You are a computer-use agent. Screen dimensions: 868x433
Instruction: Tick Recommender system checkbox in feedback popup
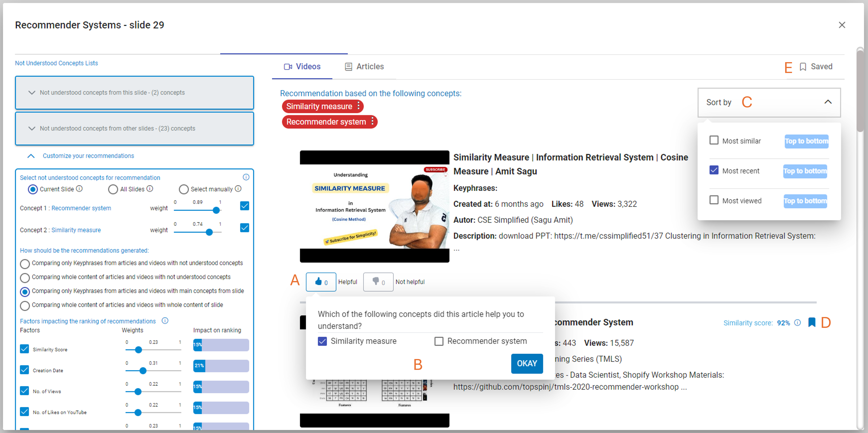coord(438,341)
